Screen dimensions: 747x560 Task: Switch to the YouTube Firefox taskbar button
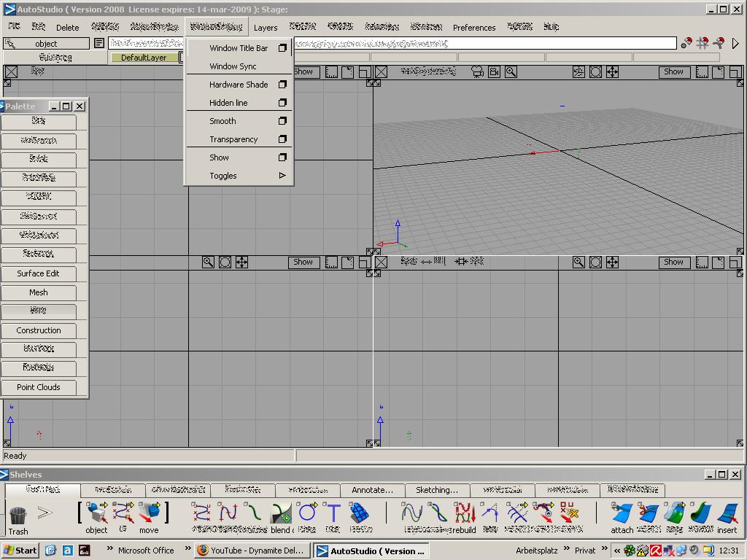coord(252,551)
